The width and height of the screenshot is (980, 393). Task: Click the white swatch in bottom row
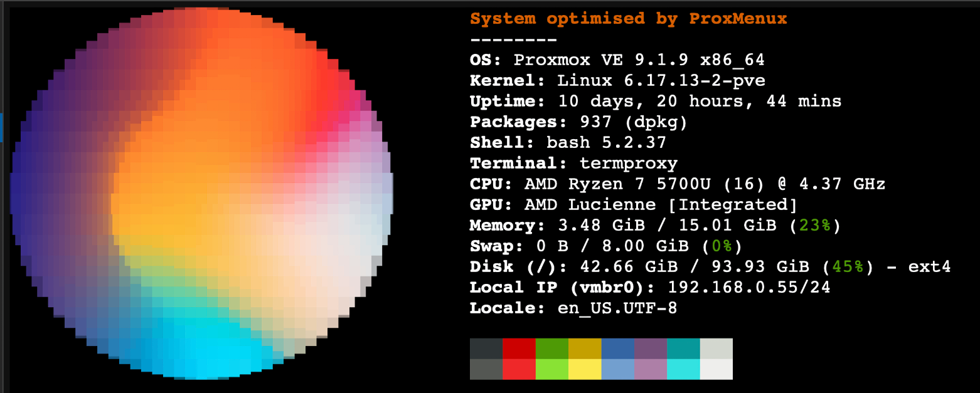tap(716, 369)
